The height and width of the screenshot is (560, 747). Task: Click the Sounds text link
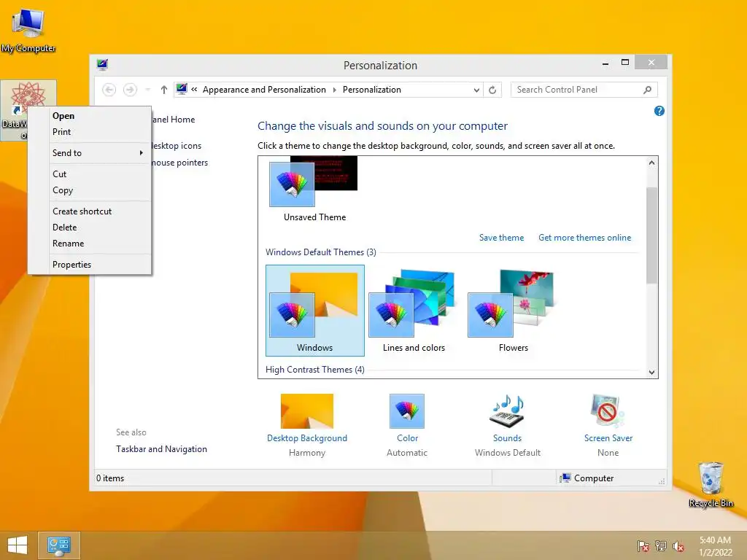click(508, 438)
